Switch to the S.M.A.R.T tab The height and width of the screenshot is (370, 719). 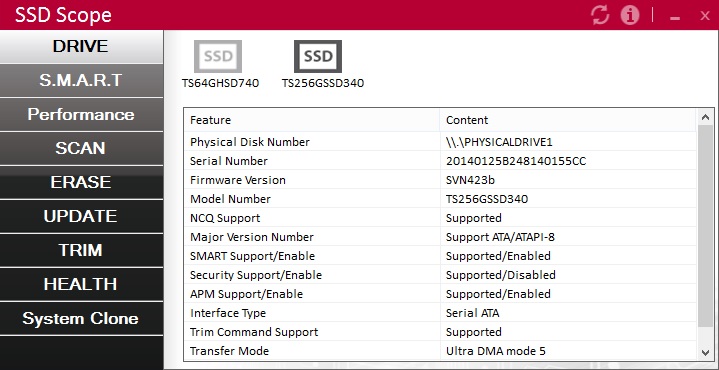pos(81,81)
